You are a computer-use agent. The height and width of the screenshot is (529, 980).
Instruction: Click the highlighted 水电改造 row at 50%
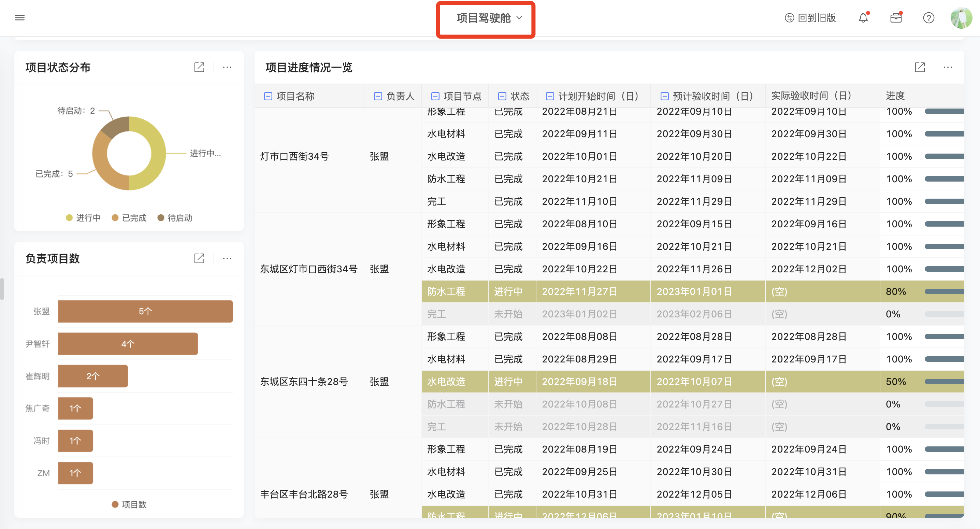692,382
